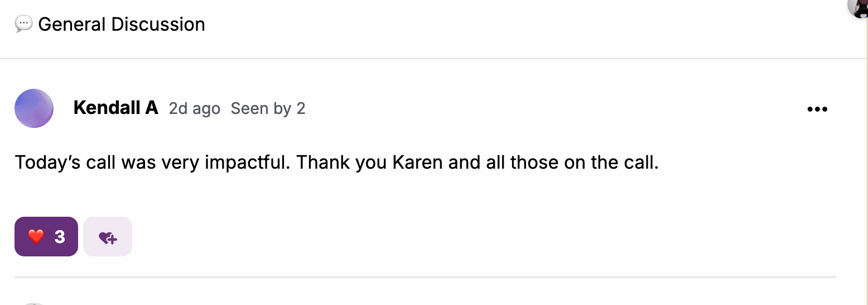
Task: Click the reaction count number 3
Action: coord(60,237)
